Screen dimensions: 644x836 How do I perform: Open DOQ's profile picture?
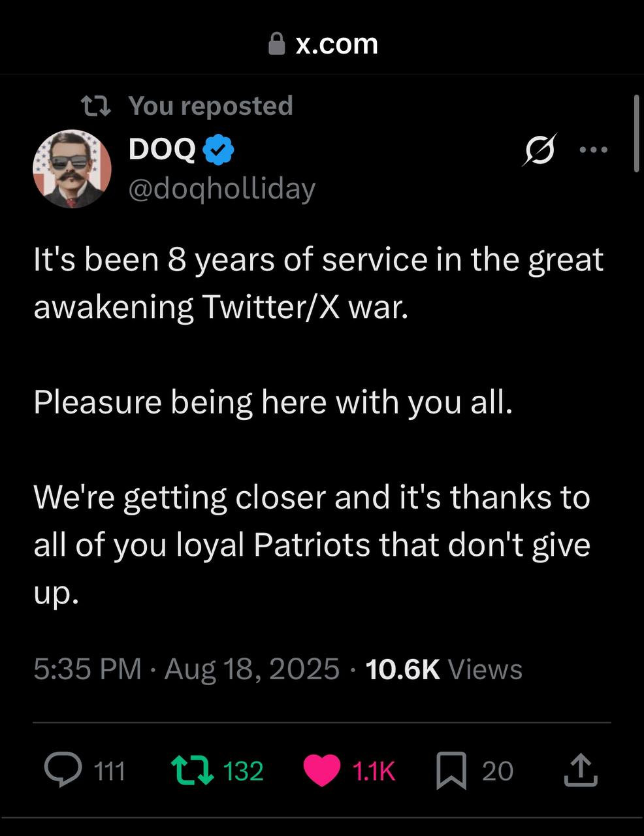72,169
